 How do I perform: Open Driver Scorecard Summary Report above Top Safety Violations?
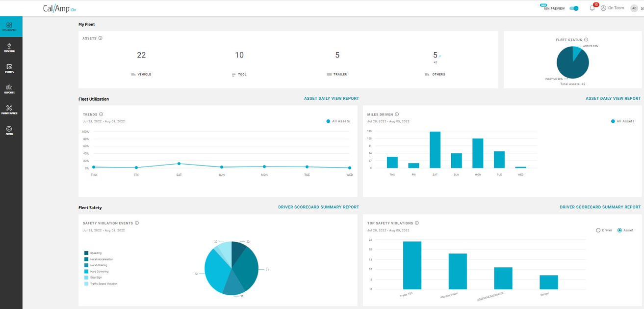tap(600, 207)
